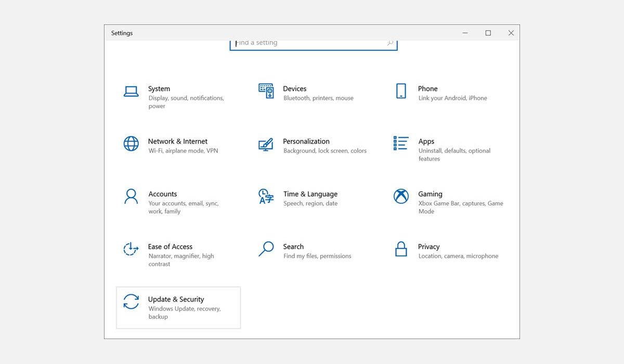
Task: Click the Apps list icon
Action: pos(401,144)
